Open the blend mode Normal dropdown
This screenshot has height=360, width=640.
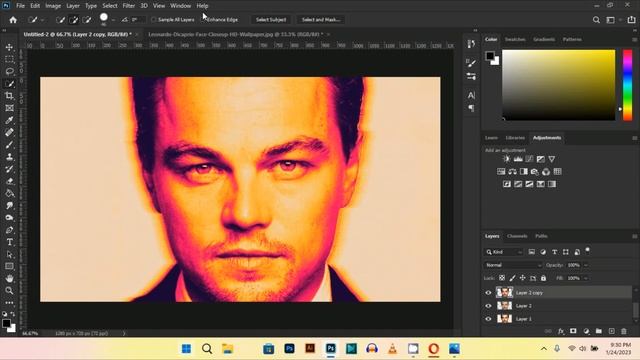[x=513, y=265]
